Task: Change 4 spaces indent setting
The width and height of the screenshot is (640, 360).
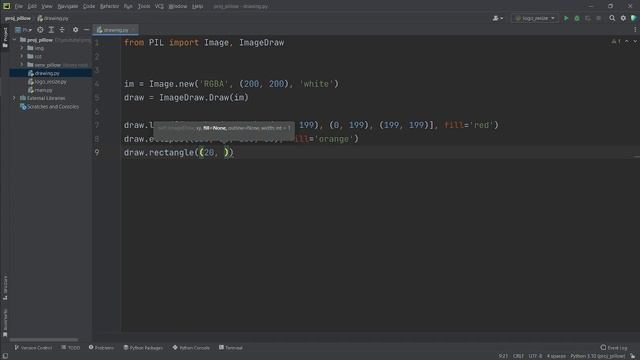Action: tap(556, 356)
